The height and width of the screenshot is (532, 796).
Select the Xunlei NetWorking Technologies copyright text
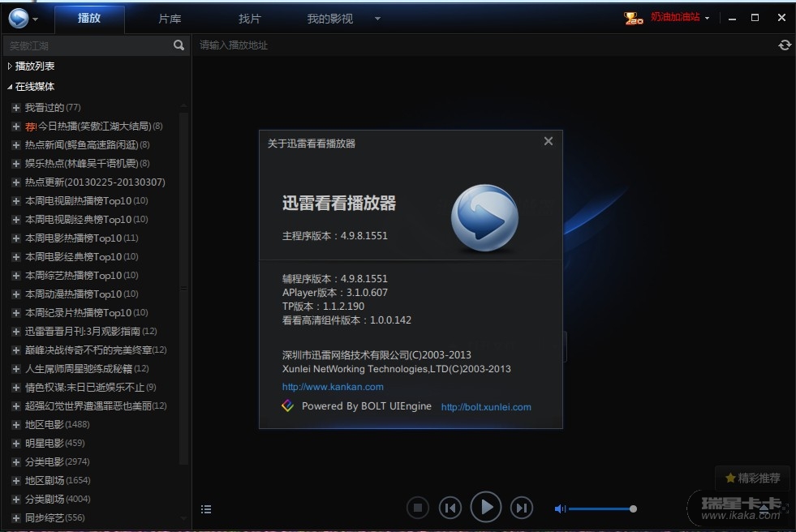(397, 369)
